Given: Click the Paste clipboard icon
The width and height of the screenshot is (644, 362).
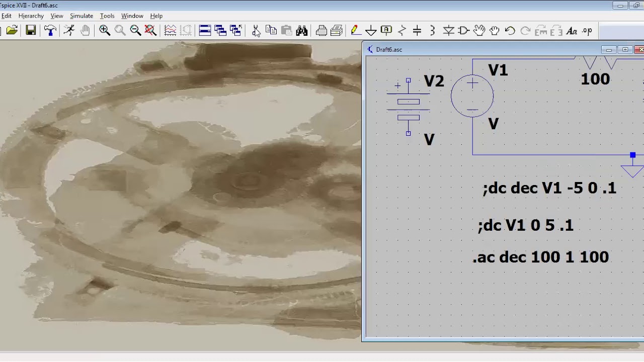Looking at the screenshot, I should (287, 31).
